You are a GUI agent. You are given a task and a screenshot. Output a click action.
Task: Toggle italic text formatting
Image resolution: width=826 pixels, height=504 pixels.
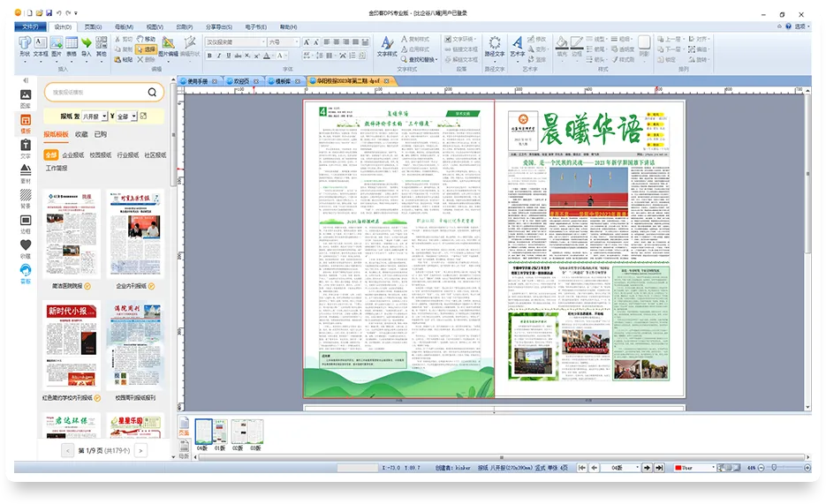[221, 56]
